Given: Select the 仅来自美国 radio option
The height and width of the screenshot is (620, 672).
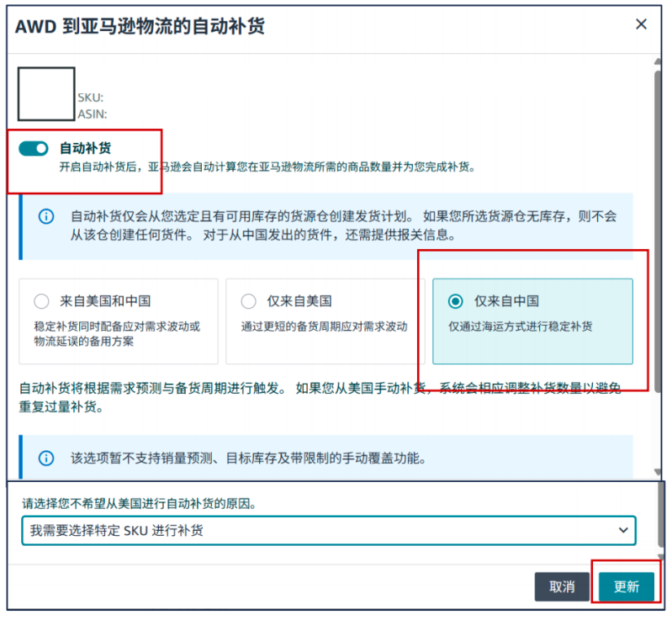Looking at the screenshot, I should (249, 301).
